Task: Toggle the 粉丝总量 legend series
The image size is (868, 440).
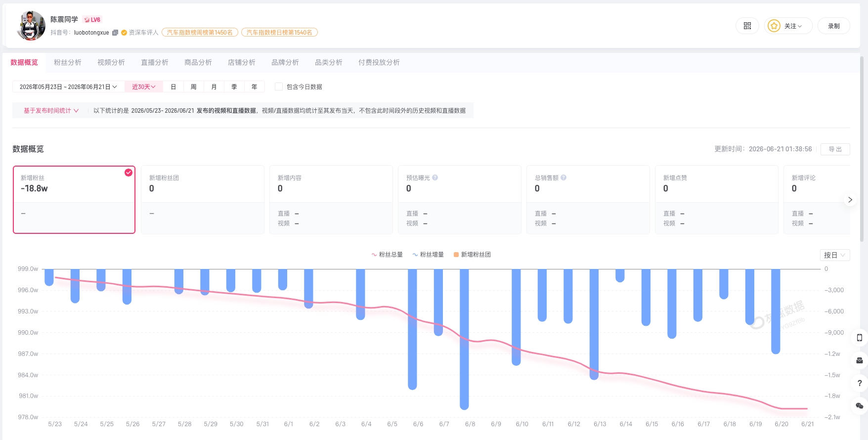Action: [387, 255]
